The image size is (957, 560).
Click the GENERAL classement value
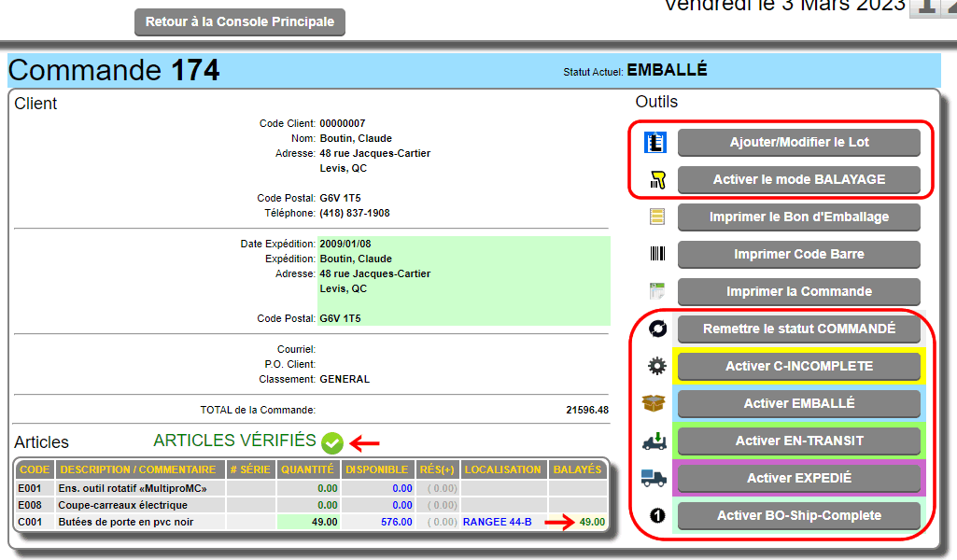click(345, 380)
